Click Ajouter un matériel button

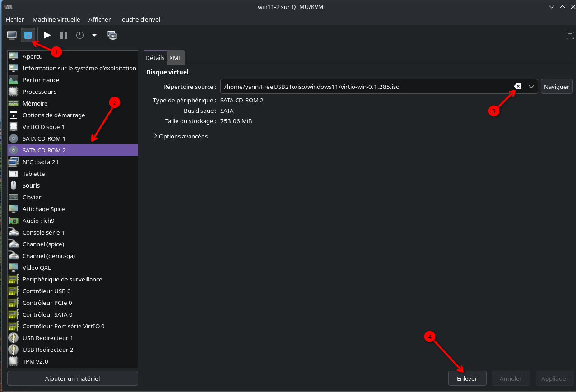pos(72,378)
